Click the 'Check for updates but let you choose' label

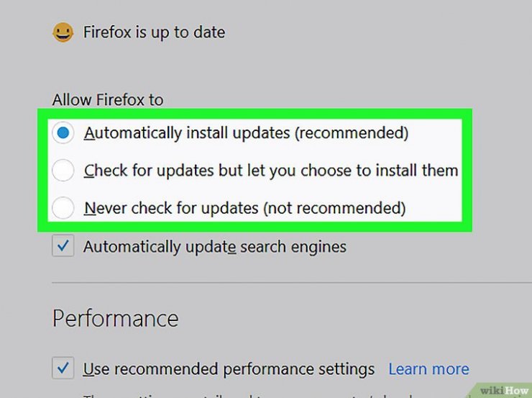click(x=271, y=171)
